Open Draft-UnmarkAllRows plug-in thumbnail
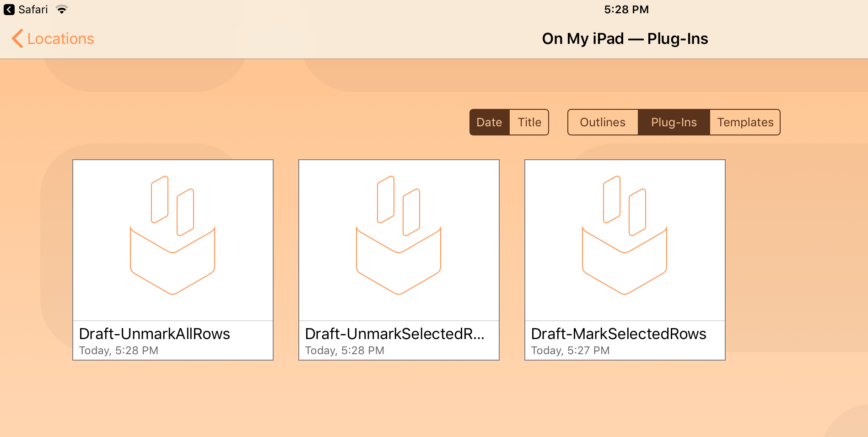 (x=173, y=240)
